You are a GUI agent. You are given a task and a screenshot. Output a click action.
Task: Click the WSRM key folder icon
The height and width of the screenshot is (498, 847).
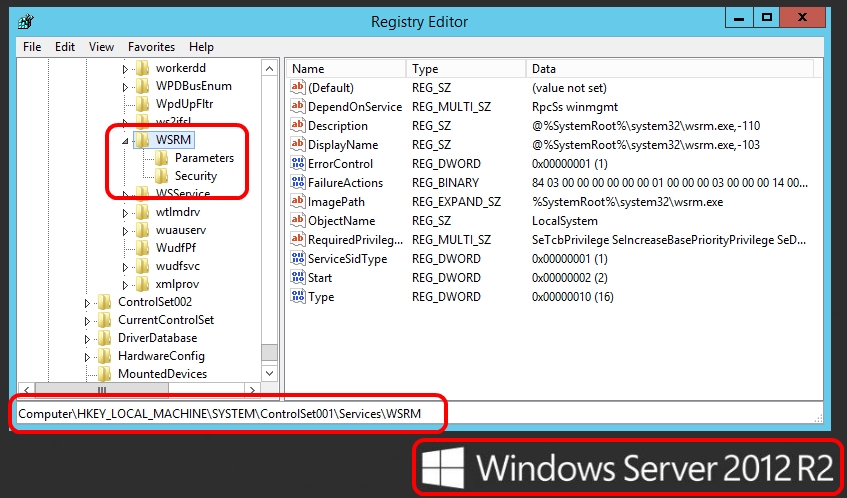(x=142, y=140)
